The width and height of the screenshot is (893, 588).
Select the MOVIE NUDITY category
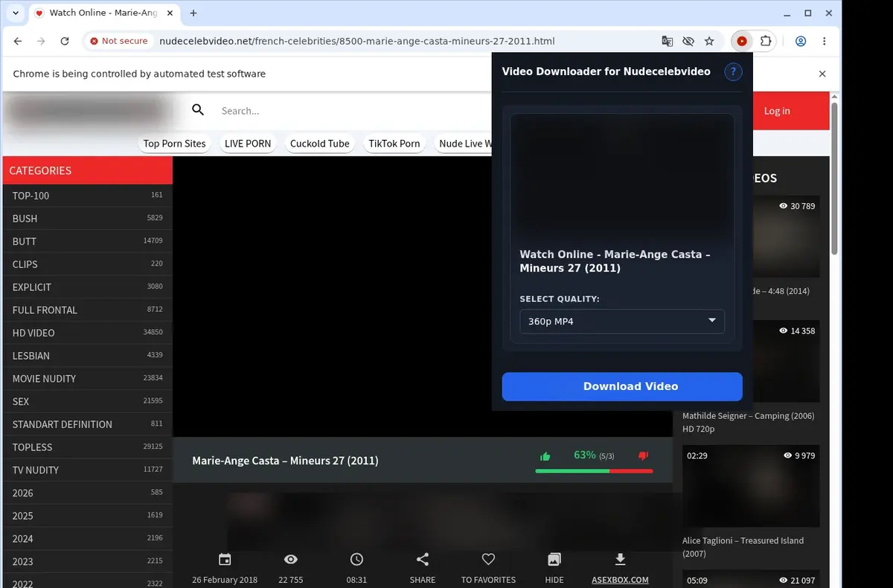[87, 379]
